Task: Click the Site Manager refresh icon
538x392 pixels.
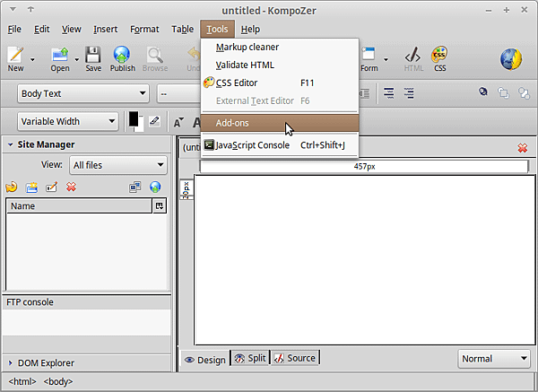Action: click(12, 187)
